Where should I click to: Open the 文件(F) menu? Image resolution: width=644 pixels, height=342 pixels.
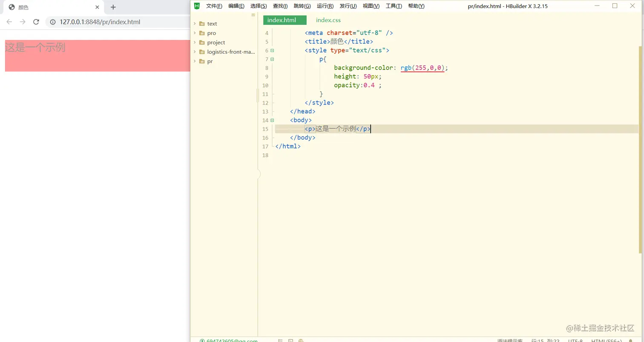click(214, 6)
